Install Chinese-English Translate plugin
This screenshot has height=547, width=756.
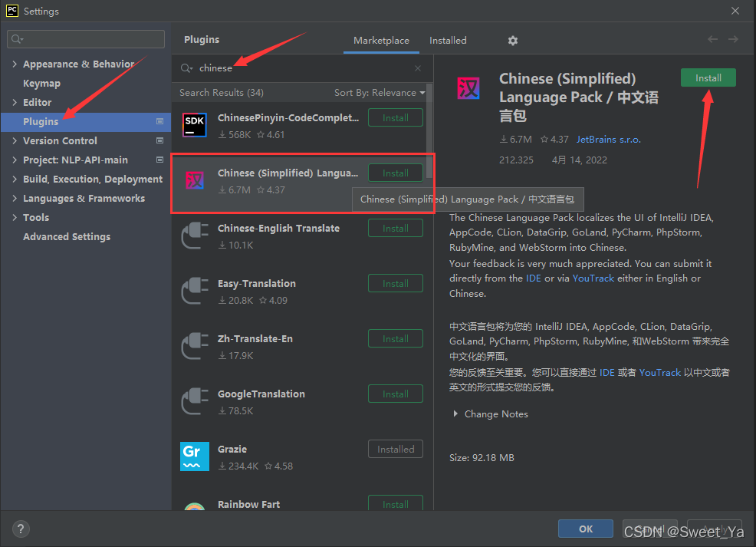(x=396, y=228)
